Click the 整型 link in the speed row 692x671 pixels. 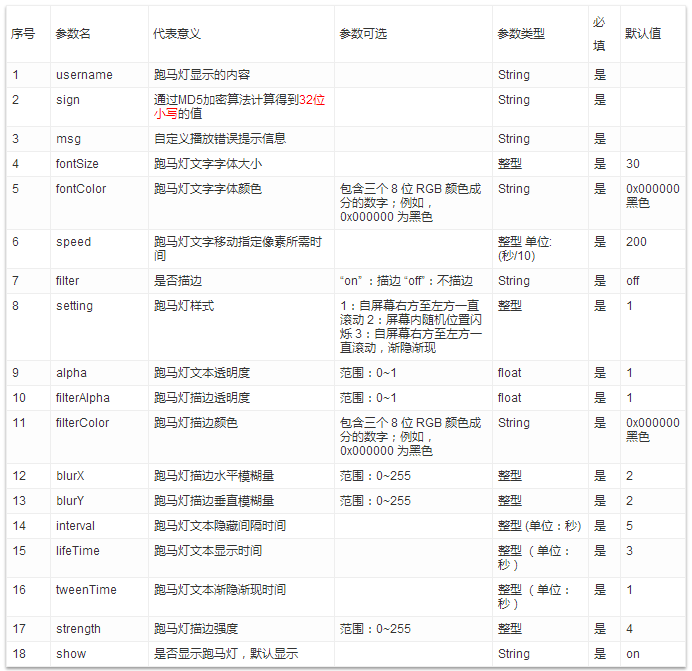pyautogui.click(x=509, y=242)
